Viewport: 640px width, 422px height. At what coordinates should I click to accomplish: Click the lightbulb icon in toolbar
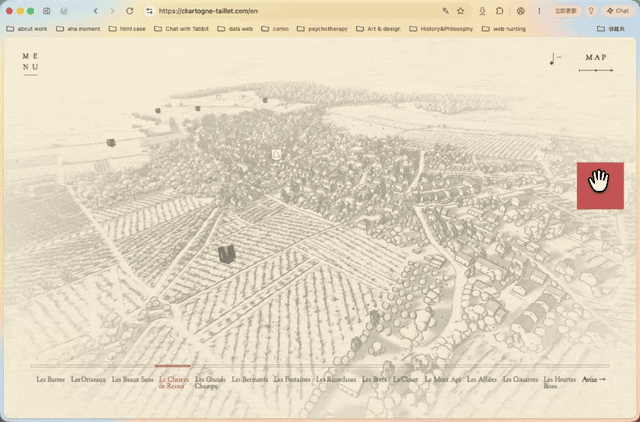pyautogui.click(x=591, y=11)
